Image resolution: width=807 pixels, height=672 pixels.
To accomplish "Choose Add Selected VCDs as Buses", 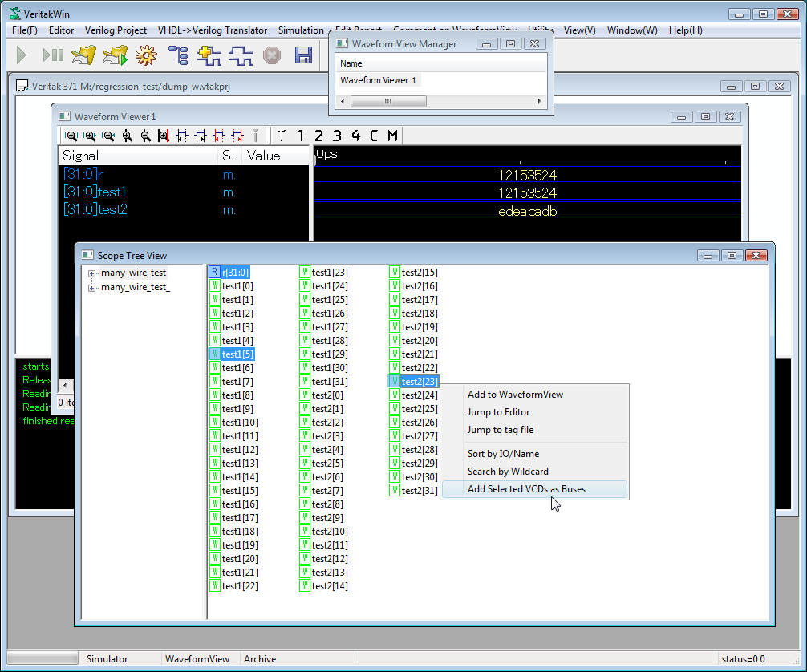I will [535, 489].
